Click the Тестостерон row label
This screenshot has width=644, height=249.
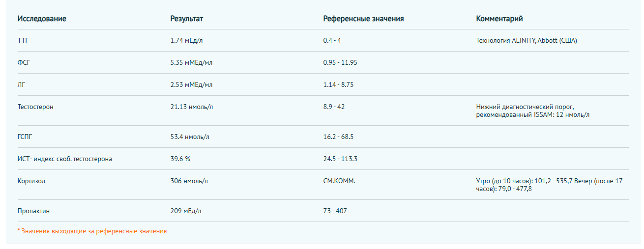click(x=35, y=107)
